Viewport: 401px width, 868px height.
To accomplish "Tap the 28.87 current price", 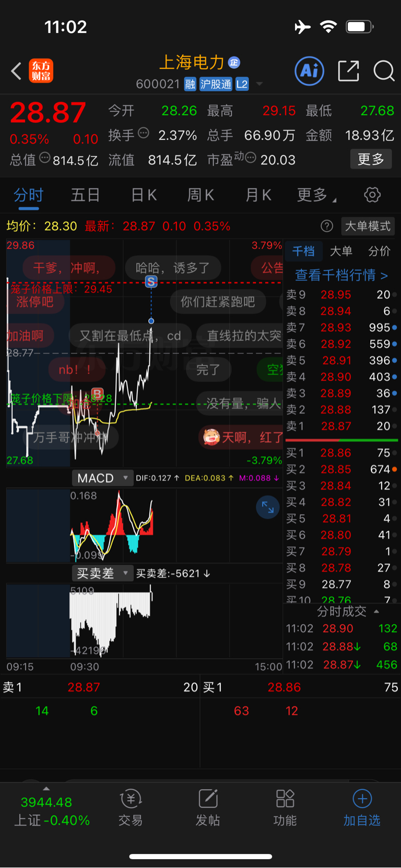I will (48, 113).
